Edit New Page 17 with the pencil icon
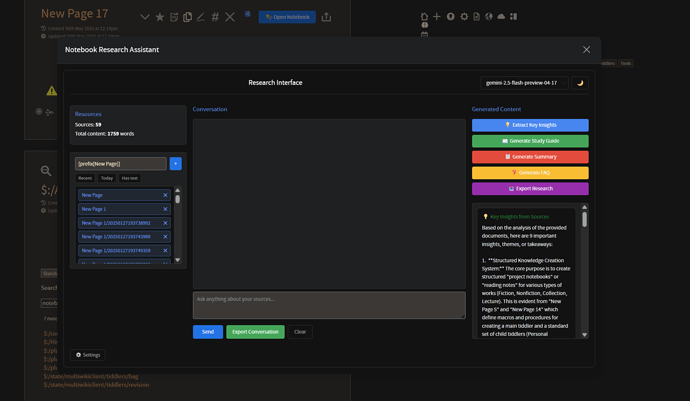This screenshot has width=690, height=401. (x=201, y=17)
